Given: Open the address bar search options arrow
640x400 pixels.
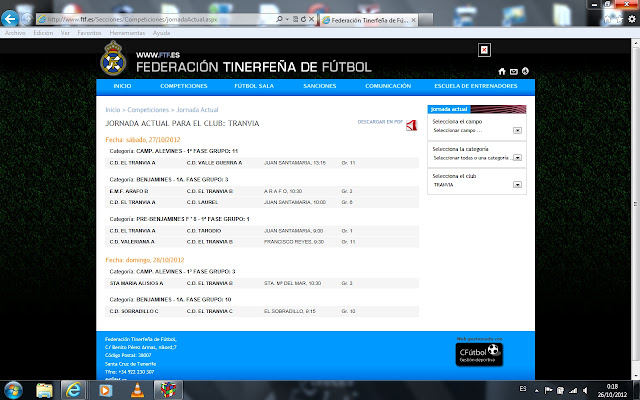Looking at the screenshot, I should coord(287,19).
